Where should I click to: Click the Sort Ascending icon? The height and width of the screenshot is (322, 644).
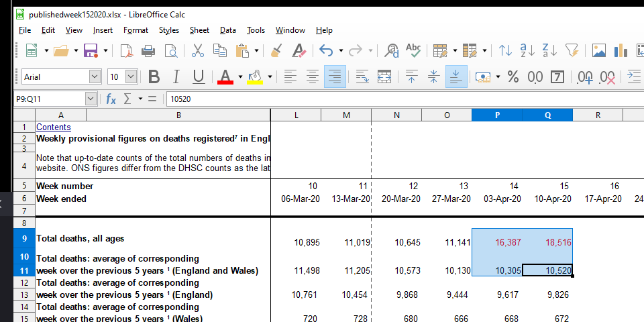[527, 50]
